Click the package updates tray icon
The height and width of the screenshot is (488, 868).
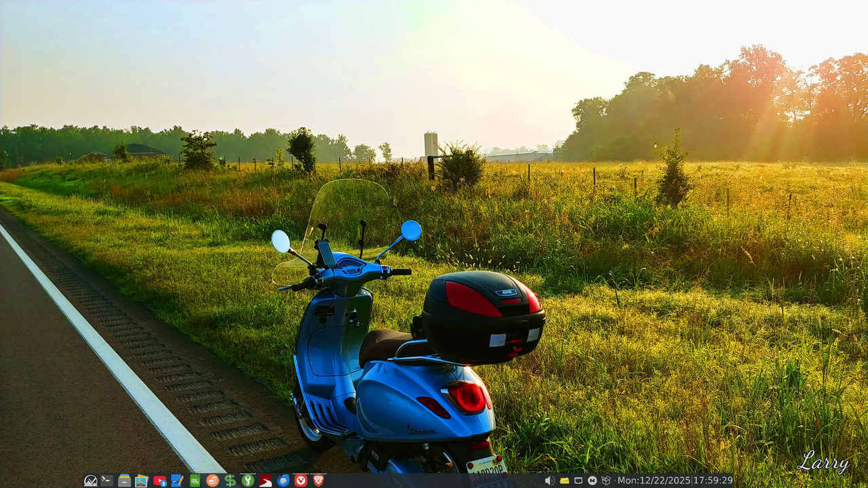click(607, 480)
